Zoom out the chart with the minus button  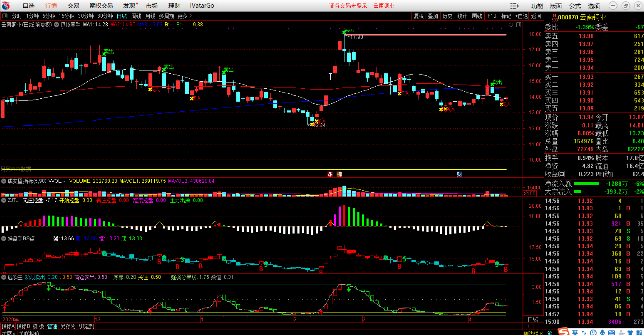pos(538,326)
